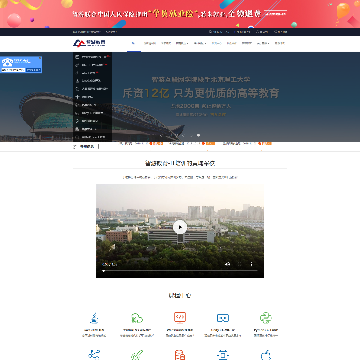
Task: Mute the video with the volume icon
Action: 228,264
